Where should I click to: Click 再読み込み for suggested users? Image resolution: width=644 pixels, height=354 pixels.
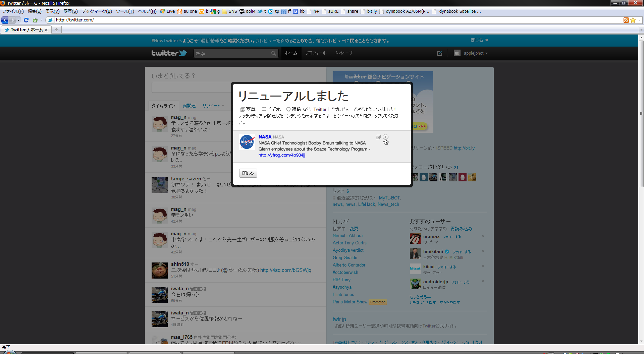coord(461,229)
